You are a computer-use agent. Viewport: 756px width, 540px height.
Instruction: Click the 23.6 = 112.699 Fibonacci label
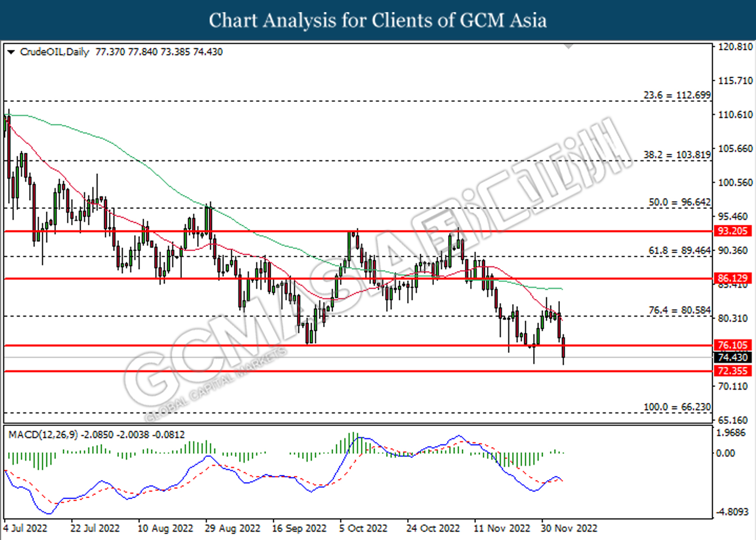tap(677, 95)
